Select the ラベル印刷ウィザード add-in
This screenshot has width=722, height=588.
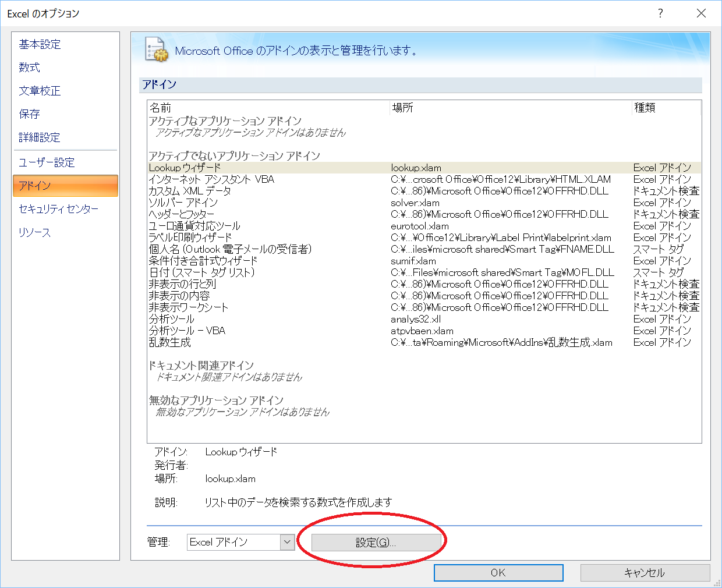tap(424, 238)
